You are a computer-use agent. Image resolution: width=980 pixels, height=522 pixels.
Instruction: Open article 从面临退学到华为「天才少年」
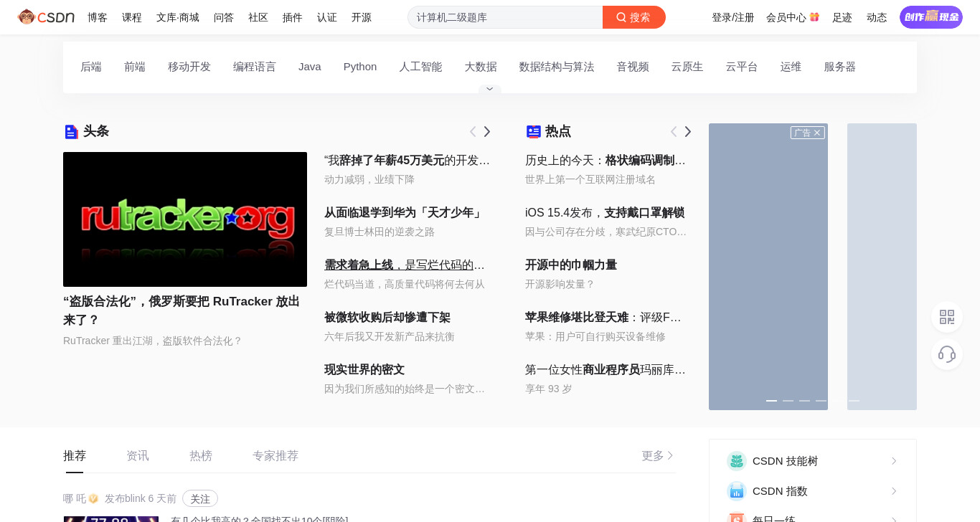pos(405,213)
